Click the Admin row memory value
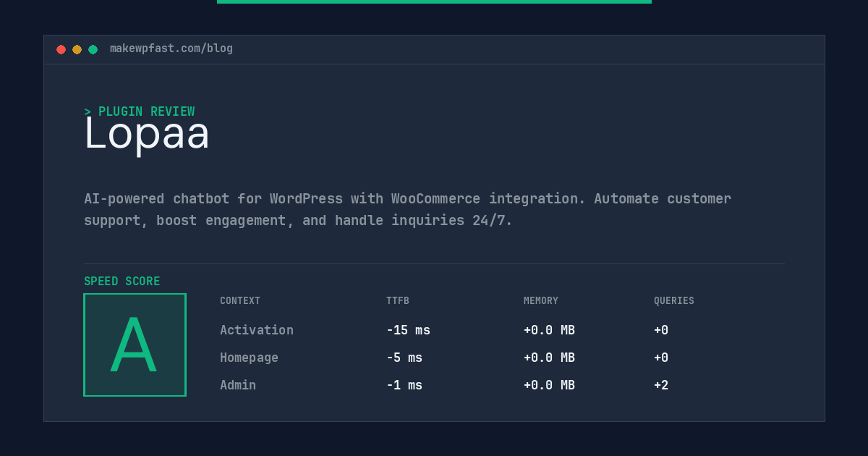868x456 pixels. coord(549,385)
